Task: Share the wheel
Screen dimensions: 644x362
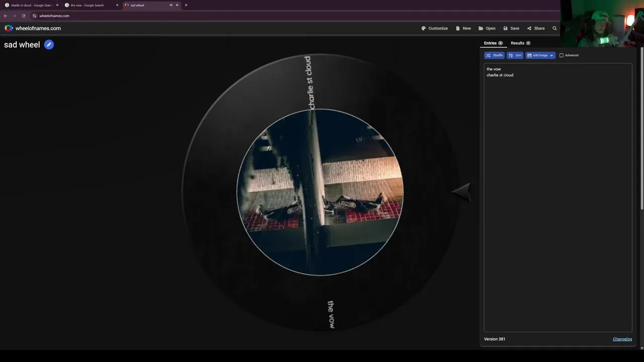Action: [x=536, y=28]
